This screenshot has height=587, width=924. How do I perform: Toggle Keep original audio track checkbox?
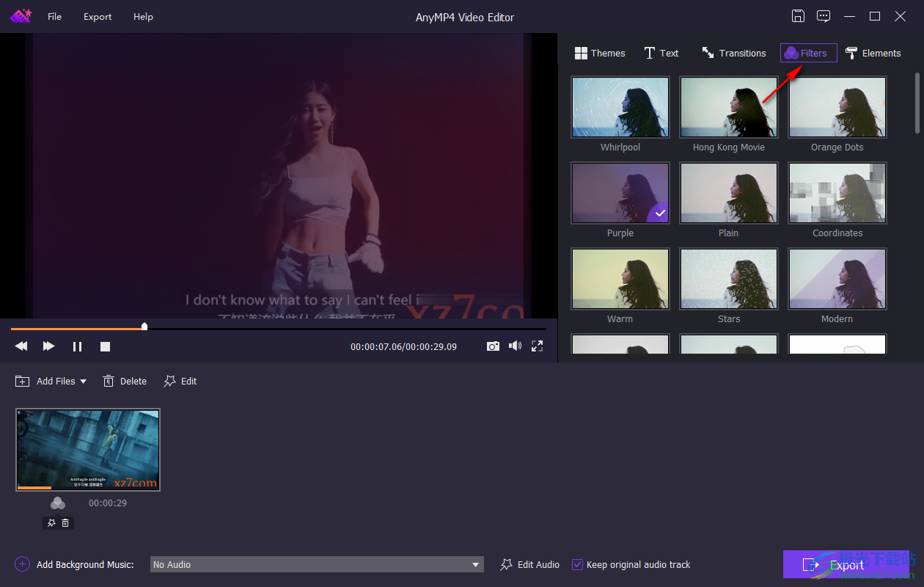pos(577,564)
